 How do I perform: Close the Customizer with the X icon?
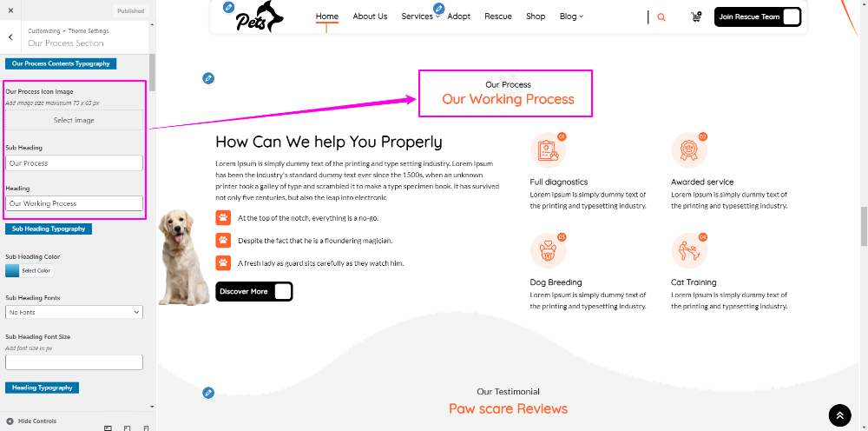[10, 10]
